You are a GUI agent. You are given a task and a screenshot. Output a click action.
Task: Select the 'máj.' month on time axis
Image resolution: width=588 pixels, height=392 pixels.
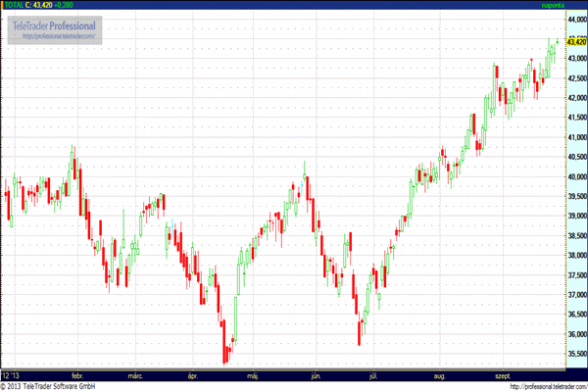pos(254,374)
